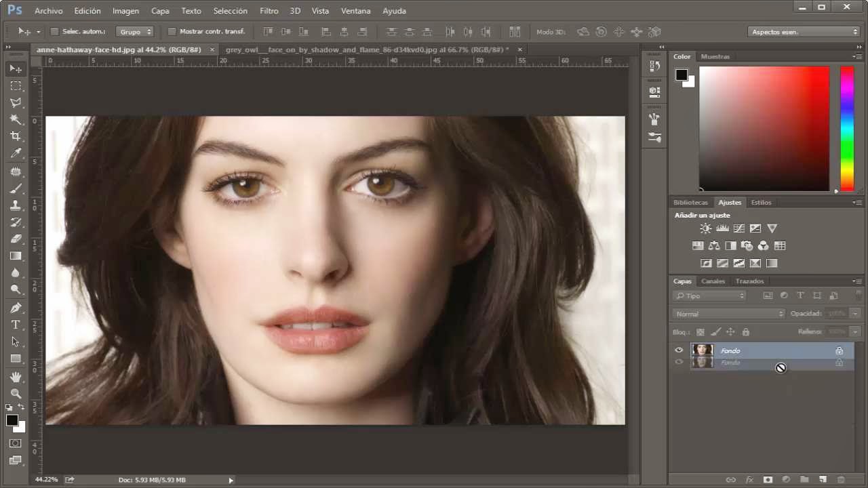Screen dimensions: 868x488
Task: Swap foreground and background colors in toolbox
Action: (x=21, y=407)
